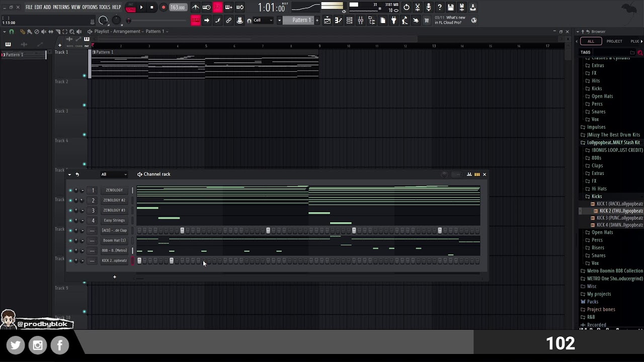Adjust the main pitch slider

[116, 20]
